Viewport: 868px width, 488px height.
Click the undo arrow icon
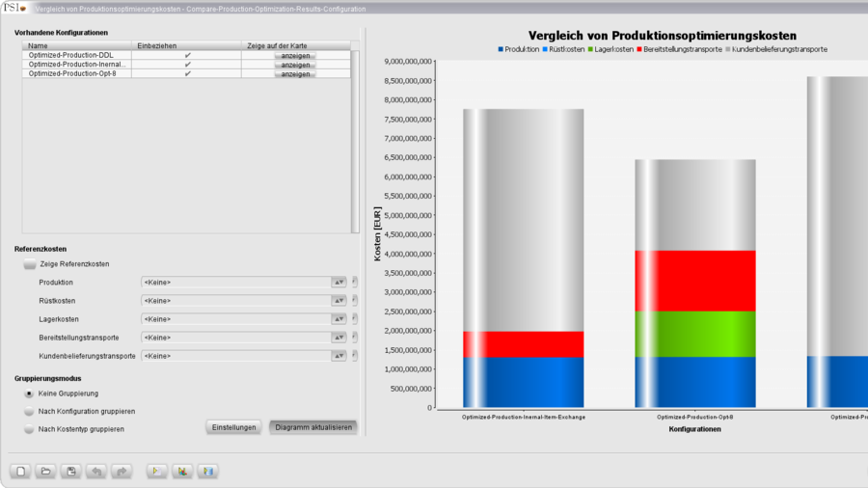[95, 472]
